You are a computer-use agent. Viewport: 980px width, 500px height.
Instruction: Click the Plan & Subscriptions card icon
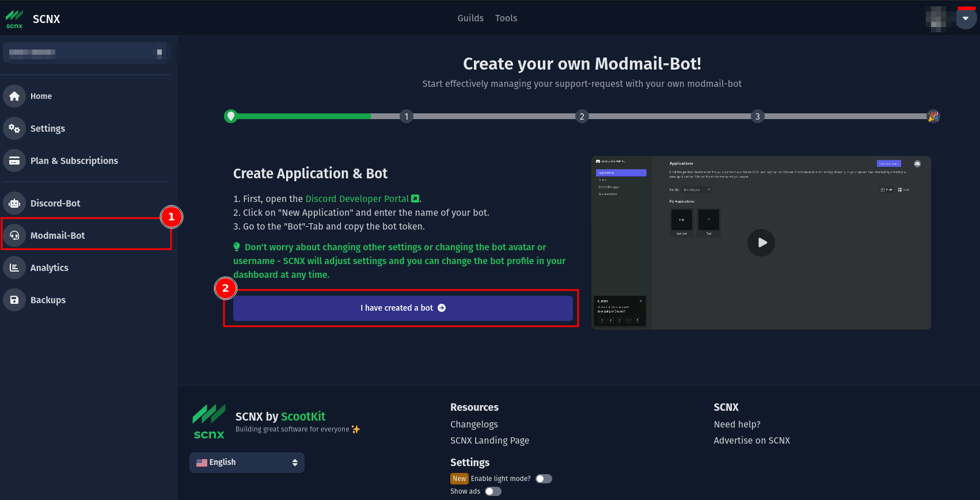tap(14, 161)
